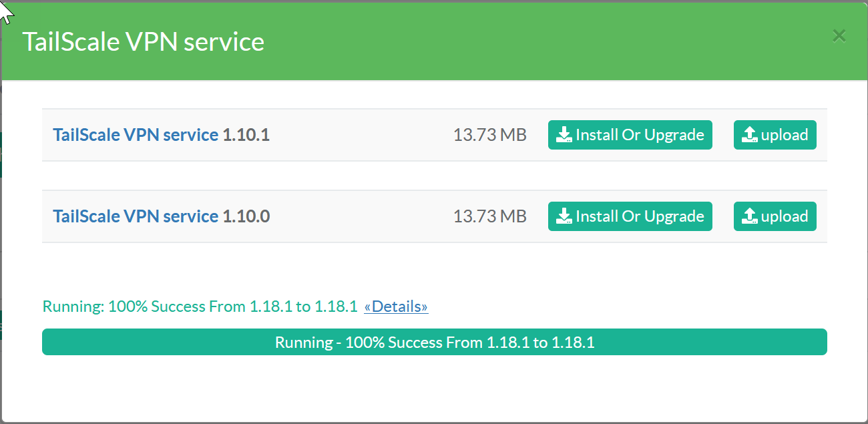The height and width of the screenshot is (424, 868).
Task: Click the green Running 100% progress bar
Action: (434, 342)
